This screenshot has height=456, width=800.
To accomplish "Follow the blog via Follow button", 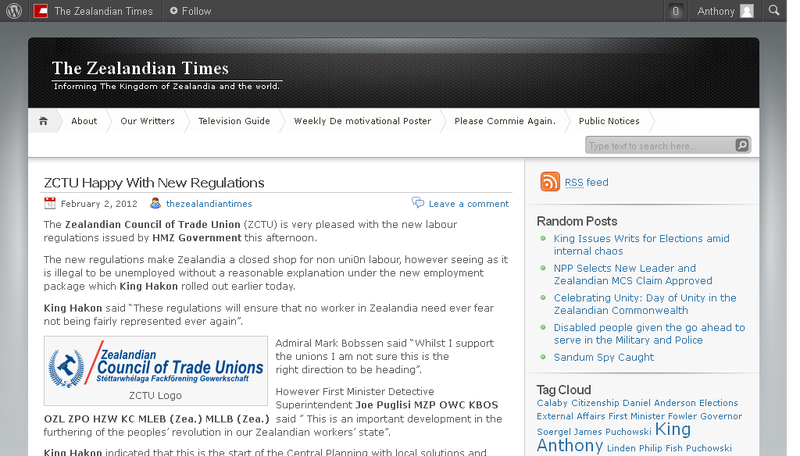I will pos(190,11).
